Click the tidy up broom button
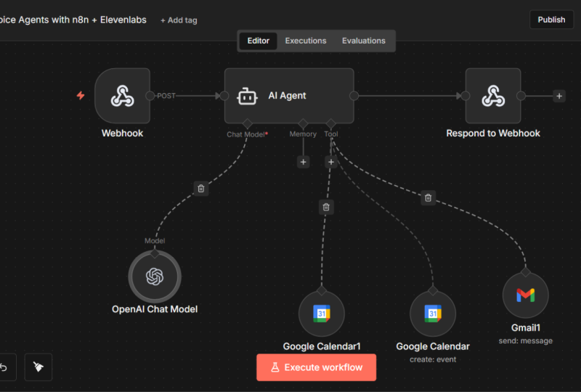Image resolution: width=581 pixels, height=392 pixels. pos(38,367)
